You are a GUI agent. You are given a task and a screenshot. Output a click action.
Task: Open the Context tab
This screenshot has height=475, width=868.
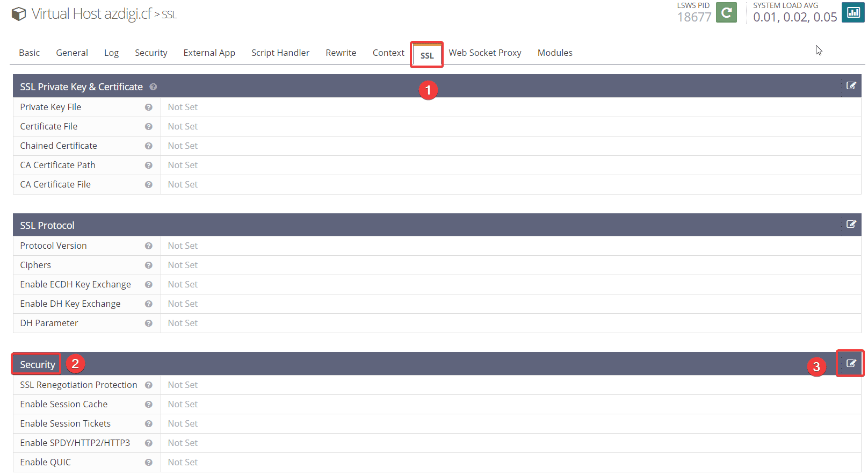388,53
